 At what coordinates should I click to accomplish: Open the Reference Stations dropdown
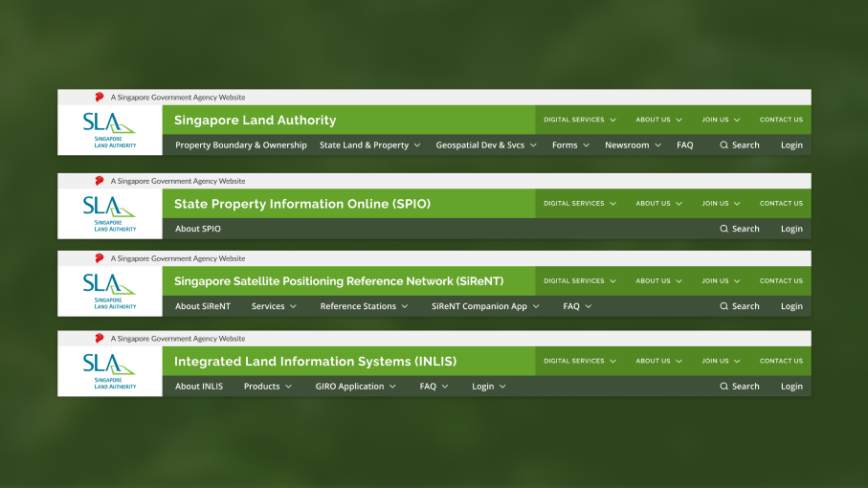click(x=365, y=306)
